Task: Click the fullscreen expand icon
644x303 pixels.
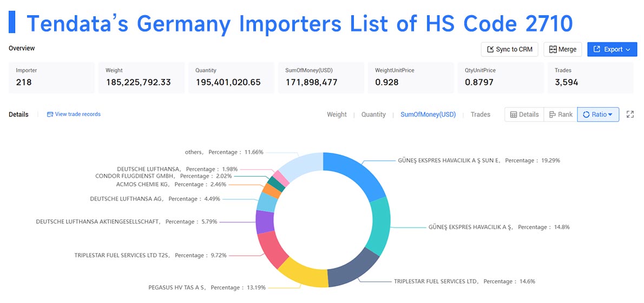Action: click(x=630, y=115)
